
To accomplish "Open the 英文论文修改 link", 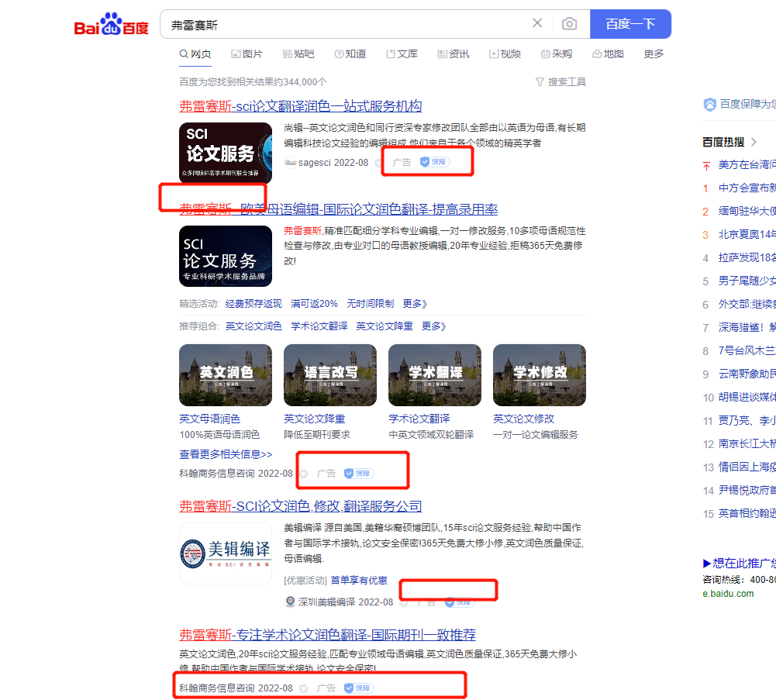I will point(523,419).
